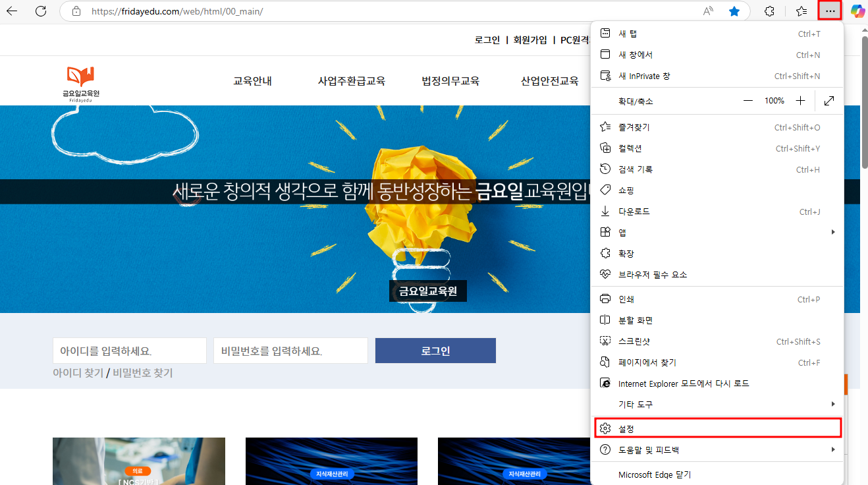
Task: Expand the 기타 도구 submenu
Action: tap(718, 404)
